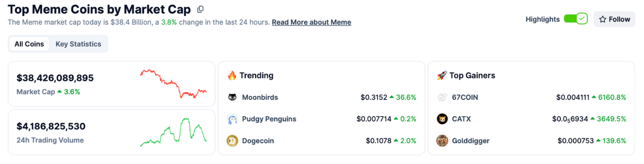Screen dimensions: 644x164
Task: Click the Trending fire icon
Action: click(232, 75)
